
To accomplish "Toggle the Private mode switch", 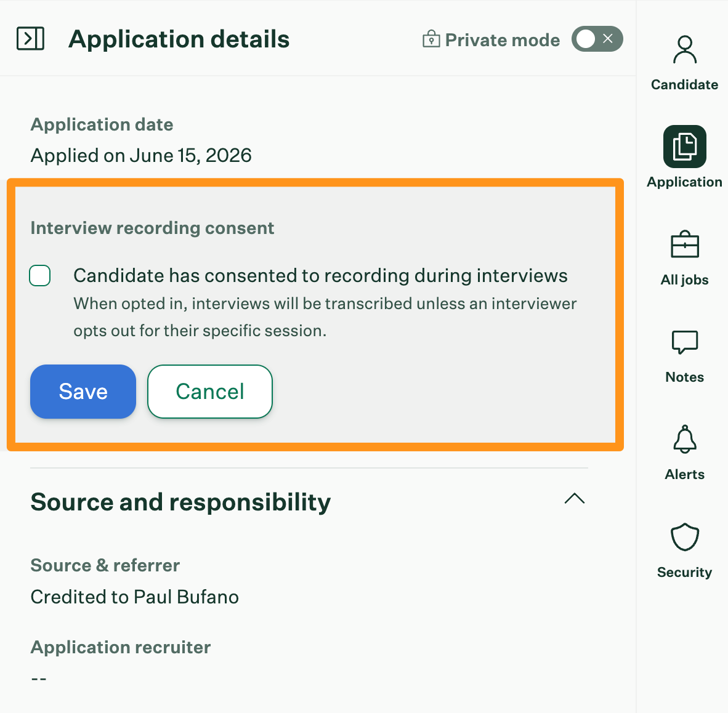I will coord(597,39).
